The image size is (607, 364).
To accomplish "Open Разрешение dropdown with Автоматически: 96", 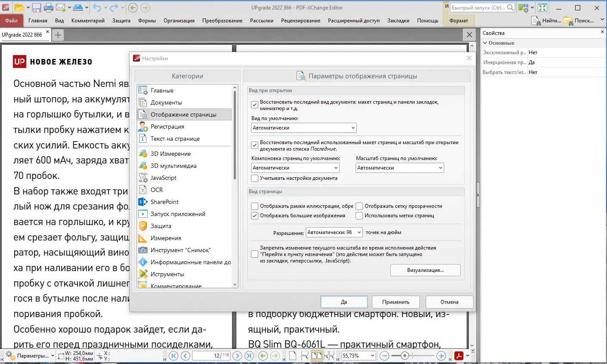I will 334,232.
